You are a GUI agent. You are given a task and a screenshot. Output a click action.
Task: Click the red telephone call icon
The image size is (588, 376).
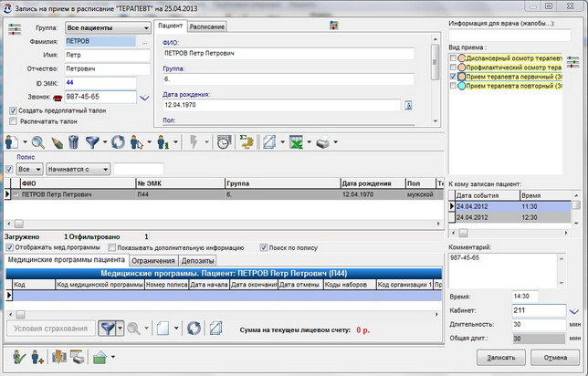point(58,98)
